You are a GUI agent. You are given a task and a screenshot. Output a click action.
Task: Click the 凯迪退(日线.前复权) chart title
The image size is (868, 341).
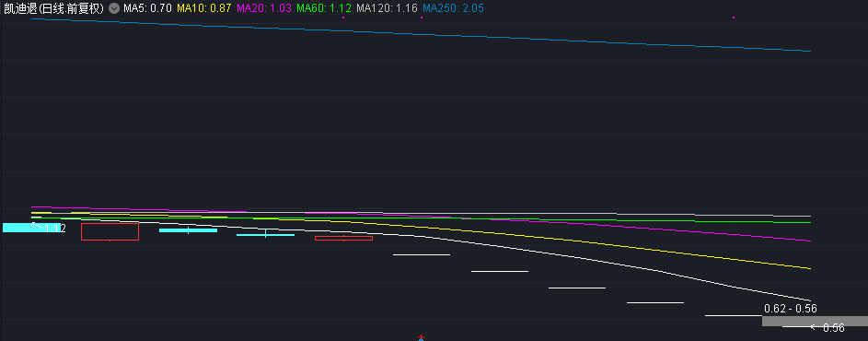53,9
